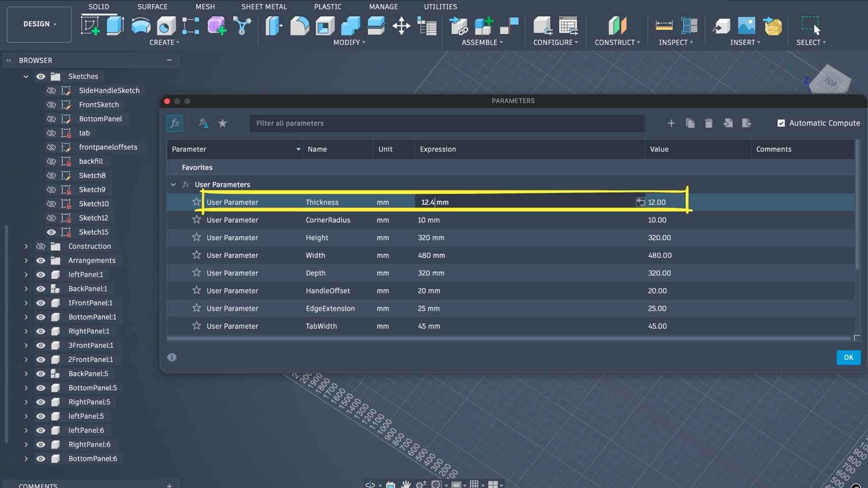Expand the Construction folder in the browser
The image size is (868, 488).
tap(26, 246)
